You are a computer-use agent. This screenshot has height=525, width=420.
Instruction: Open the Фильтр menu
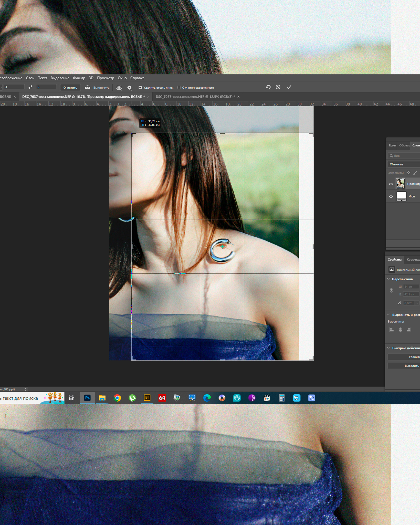pyautogui.click(x=79, y=78)
